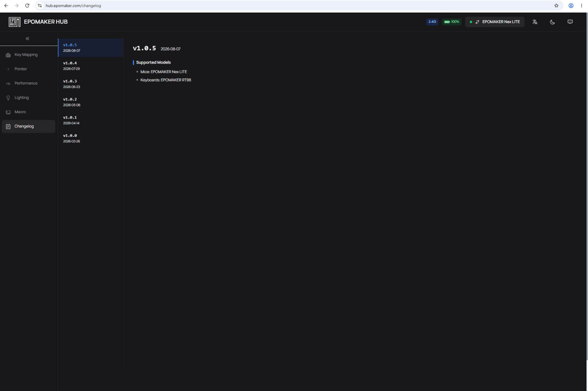Click the Pointer sidebar icon
This screenshot has width=588, height=391.
[8, 69]
